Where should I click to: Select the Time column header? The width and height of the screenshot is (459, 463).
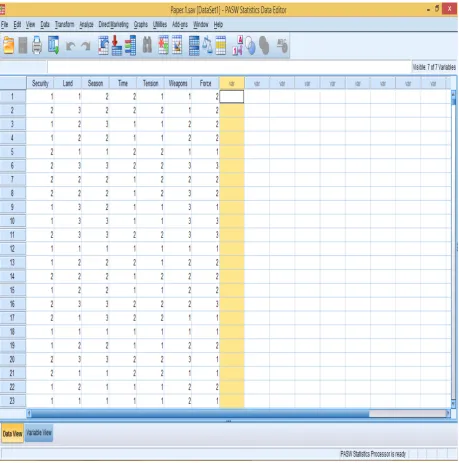[x=123, y=83]
